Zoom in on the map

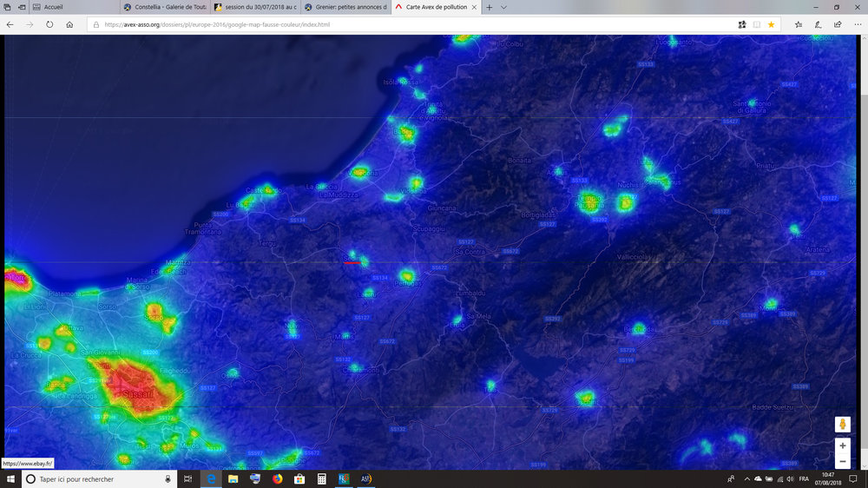843,445
